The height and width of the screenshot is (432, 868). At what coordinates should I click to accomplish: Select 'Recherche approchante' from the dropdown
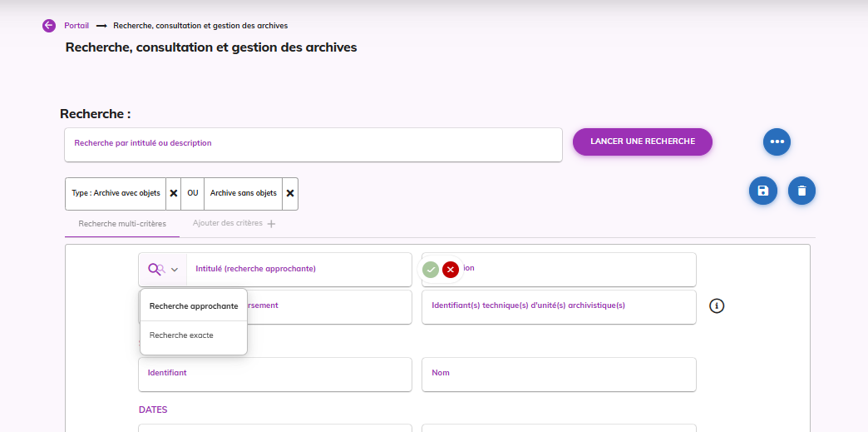click(194, 306)
